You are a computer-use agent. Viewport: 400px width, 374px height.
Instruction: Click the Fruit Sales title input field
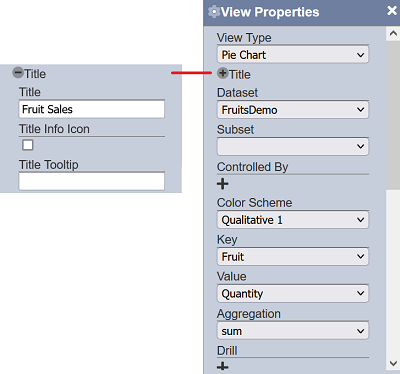92,109
